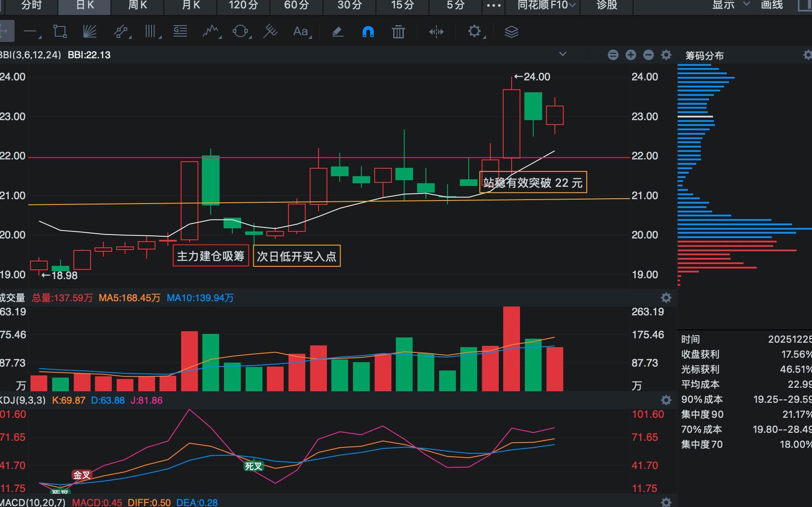Image resolution: width=812 pixels, height=507 pixels.
Task: Open main chart indicator settings gear
Action: 666,55
